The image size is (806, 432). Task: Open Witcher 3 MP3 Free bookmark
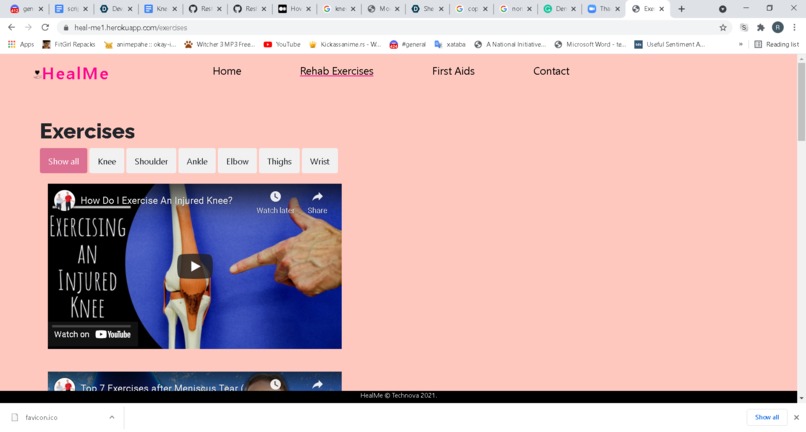pos(219,45)
